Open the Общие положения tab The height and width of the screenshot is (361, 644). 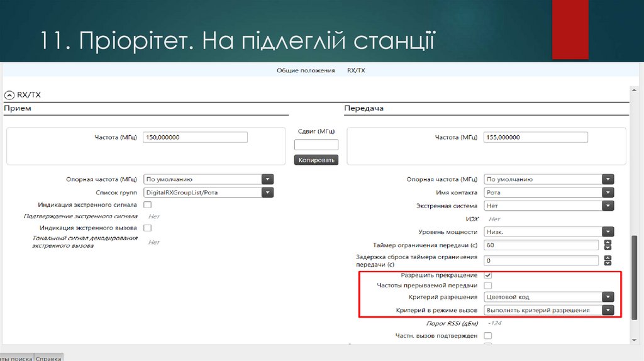[x=306, y=70]
